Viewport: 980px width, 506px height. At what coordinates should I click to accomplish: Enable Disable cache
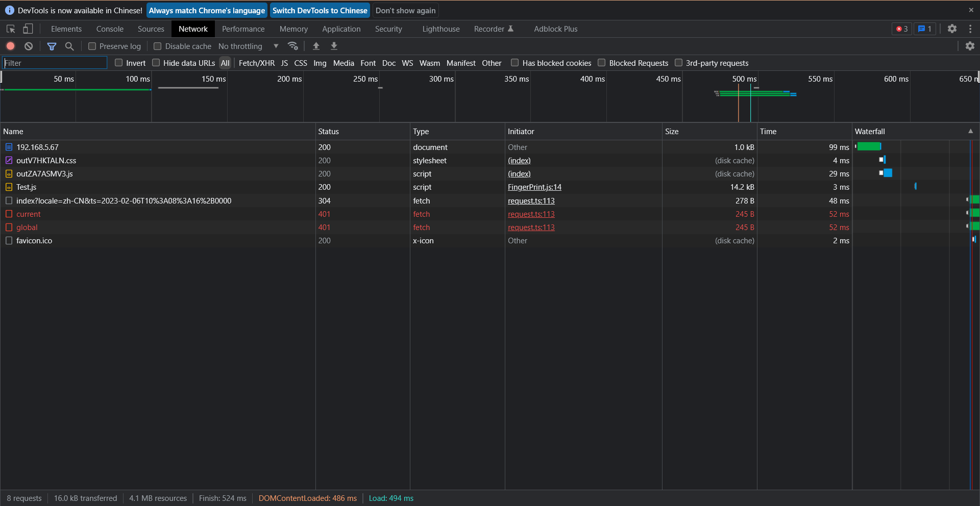click(157, 46)
